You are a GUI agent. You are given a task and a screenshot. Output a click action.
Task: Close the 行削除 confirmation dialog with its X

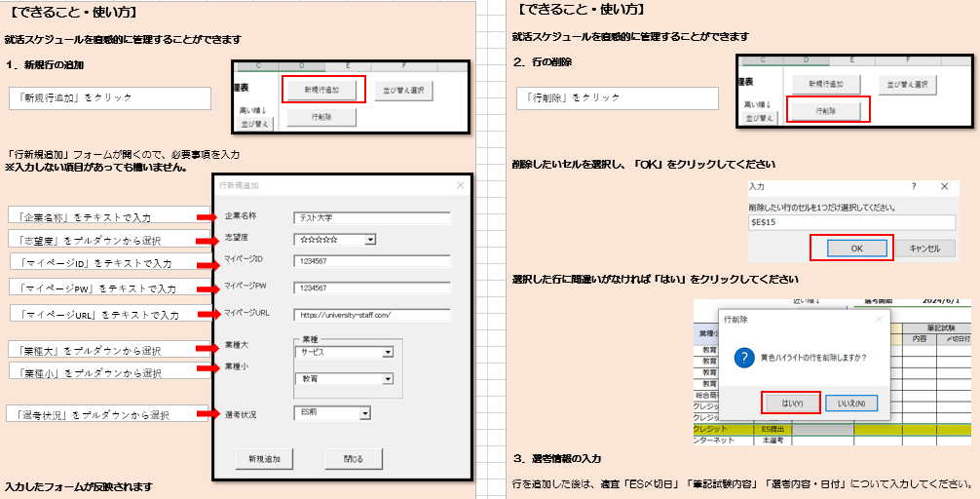(879, 320)
